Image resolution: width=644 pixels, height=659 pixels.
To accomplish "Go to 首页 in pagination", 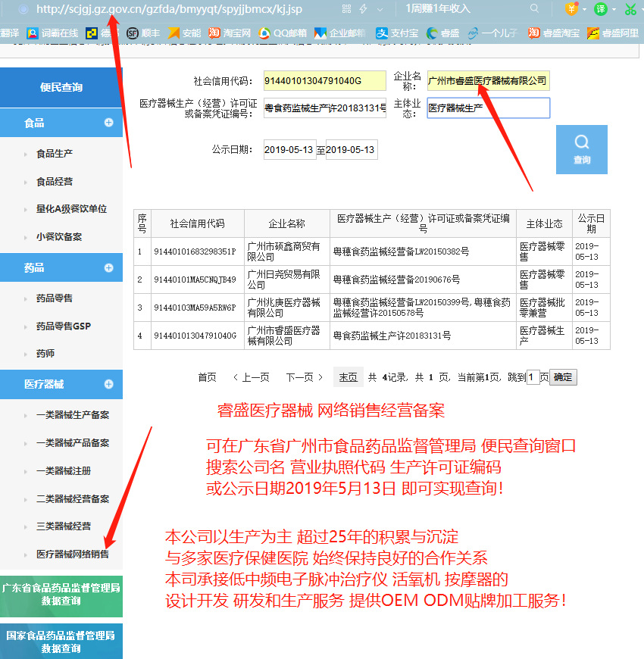I will (x=208, y=377).
